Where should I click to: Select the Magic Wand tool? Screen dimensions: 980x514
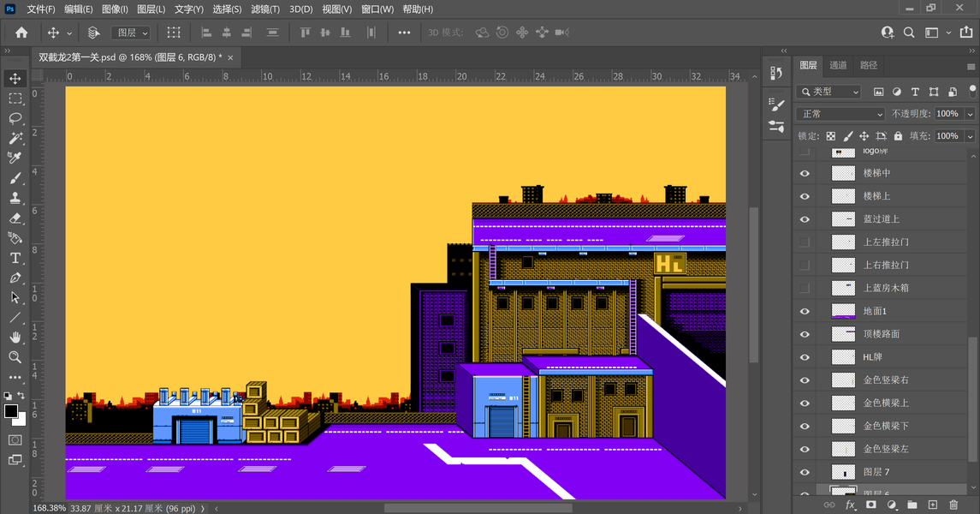[15, 138]
